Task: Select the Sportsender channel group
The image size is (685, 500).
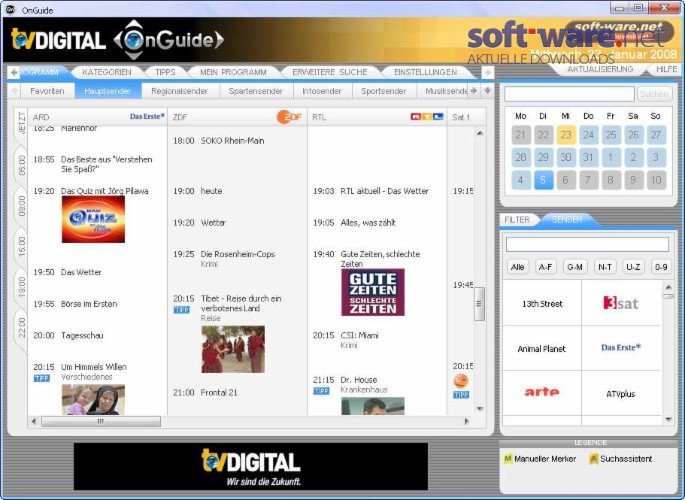Action: [x=384, y=91]
